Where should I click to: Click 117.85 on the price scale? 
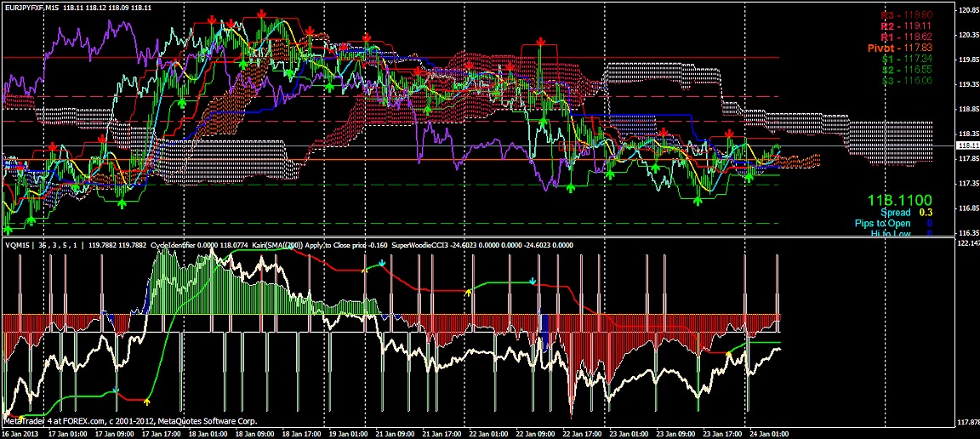pos(968,159)
